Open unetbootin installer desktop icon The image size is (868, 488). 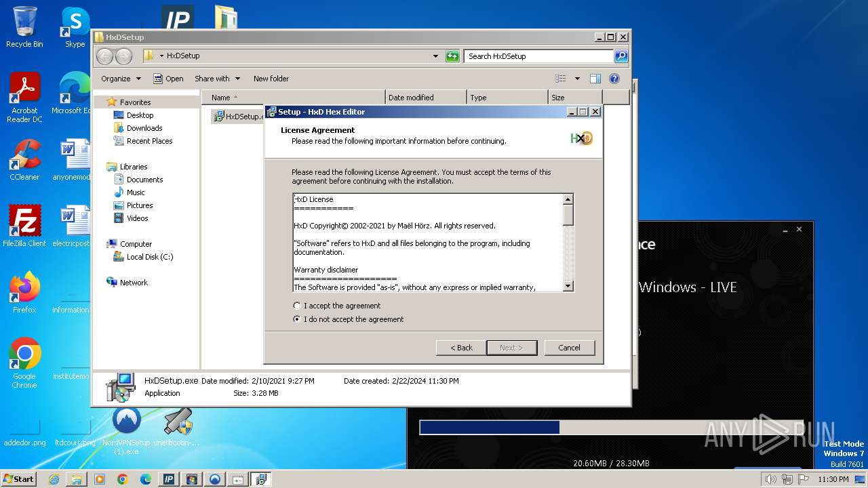pos(177,427)
